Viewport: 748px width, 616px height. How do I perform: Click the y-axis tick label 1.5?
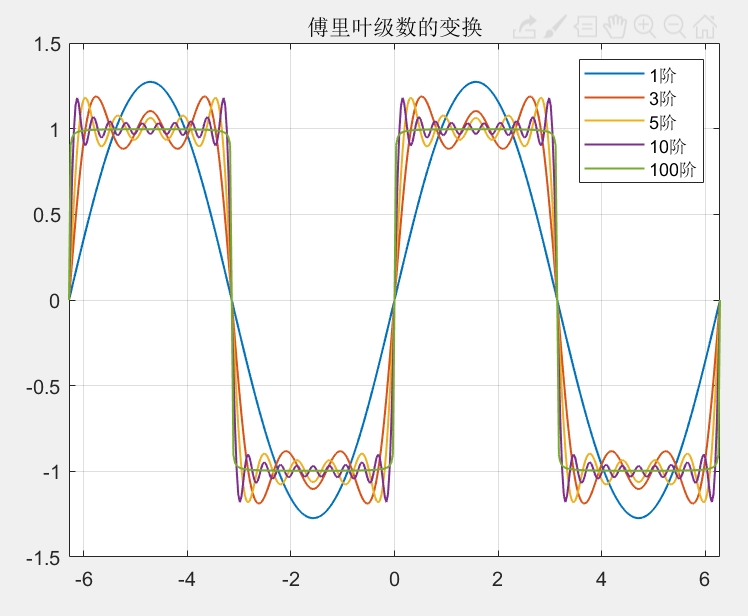coord(47,44)
